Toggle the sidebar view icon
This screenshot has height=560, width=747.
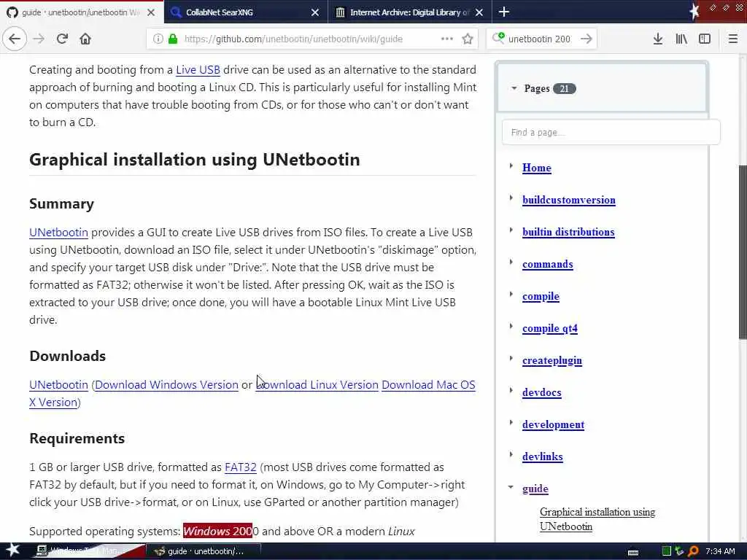coord(705,39)
